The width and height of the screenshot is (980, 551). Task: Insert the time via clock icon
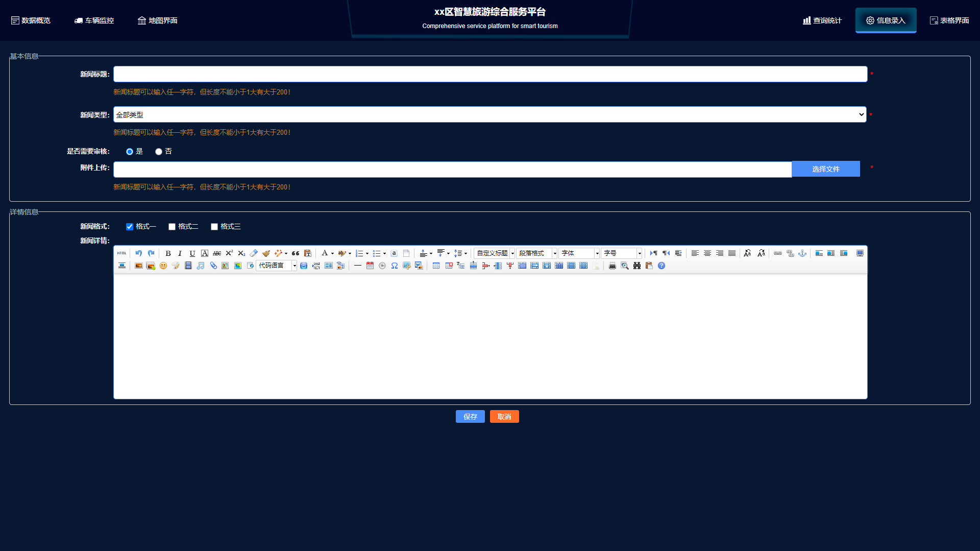(382, 266)
